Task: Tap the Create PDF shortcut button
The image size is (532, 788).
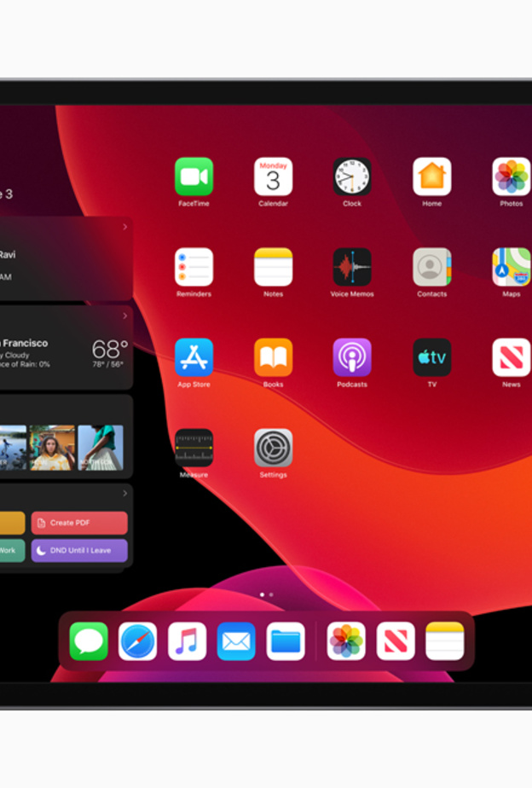Action: [x=79, y=523]
